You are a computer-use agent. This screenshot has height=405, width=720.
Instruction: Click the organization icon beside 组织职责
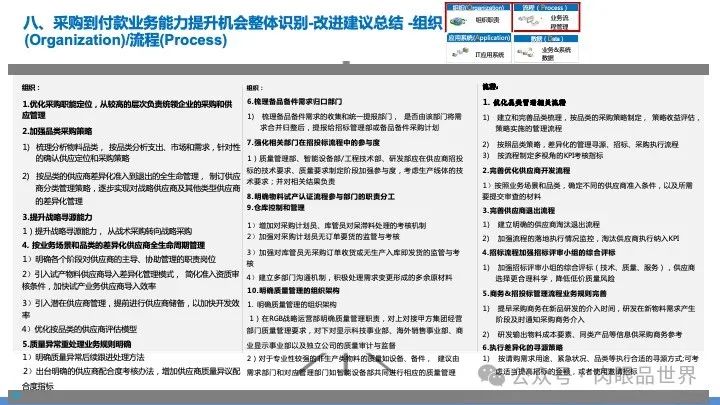[458, 21]
